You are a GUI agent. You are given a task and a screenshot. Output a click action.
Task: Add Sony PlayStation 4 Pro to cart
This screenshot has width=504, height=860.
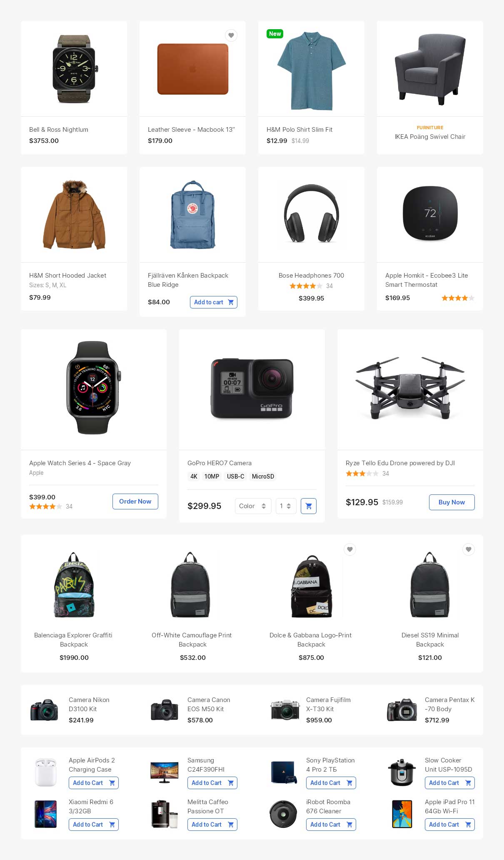[x=331, y=783]
